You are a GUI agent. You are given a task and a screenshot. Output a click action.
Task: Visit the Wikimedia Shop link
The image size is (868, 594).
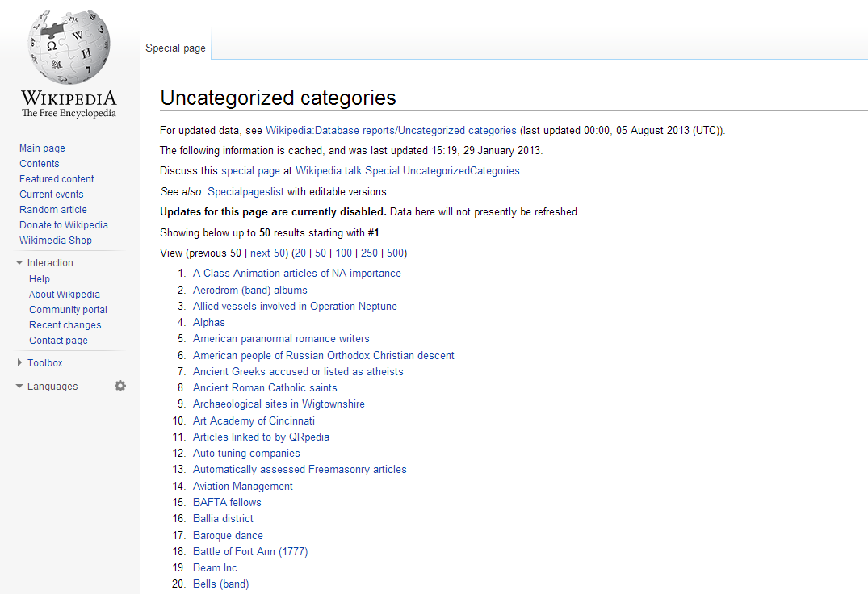click(x=56, y=240)
